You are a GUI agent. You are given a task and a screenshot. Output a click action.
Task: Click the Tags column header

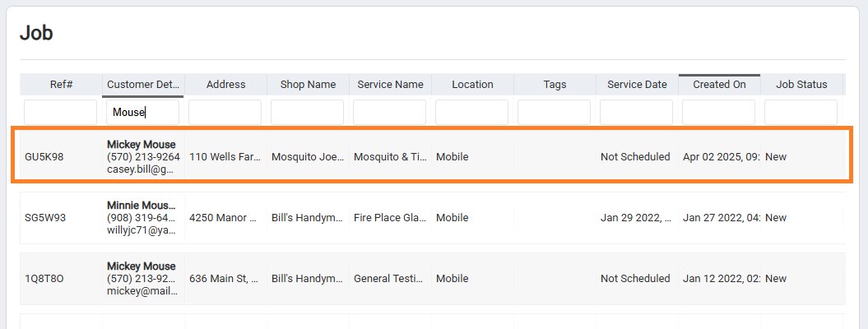tap(555, 85)
